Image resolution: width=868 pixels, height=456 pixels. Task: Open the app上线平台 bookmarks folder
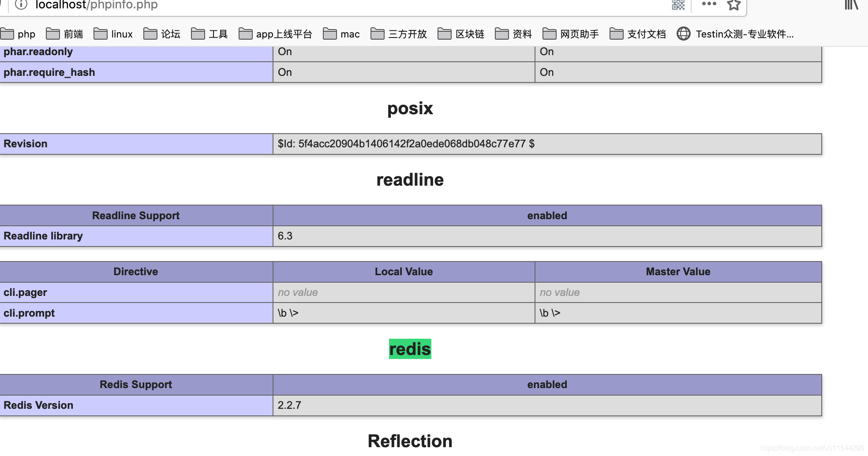tap(276, 34)
